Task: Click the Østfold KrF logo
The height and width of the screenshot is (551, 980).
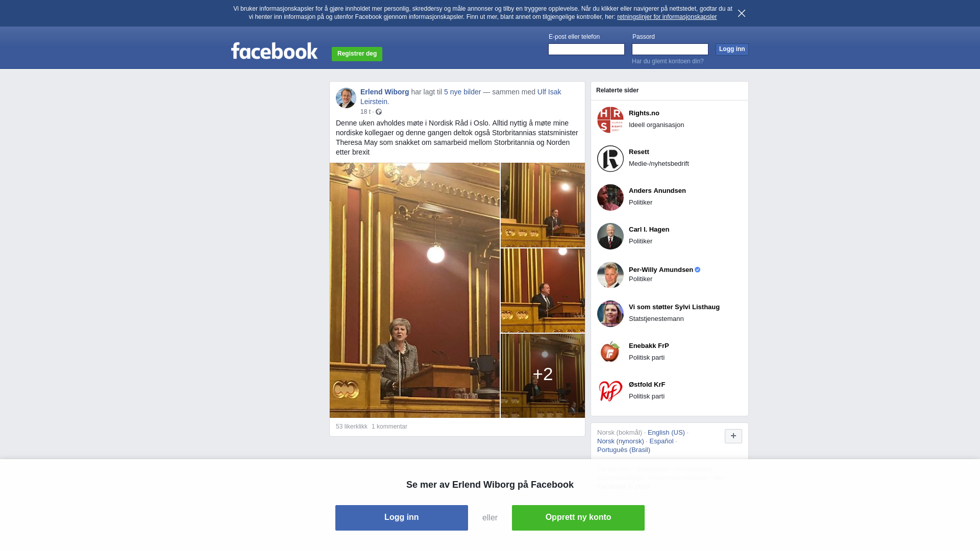Action: pyautogui.click(x=610, y=391)
